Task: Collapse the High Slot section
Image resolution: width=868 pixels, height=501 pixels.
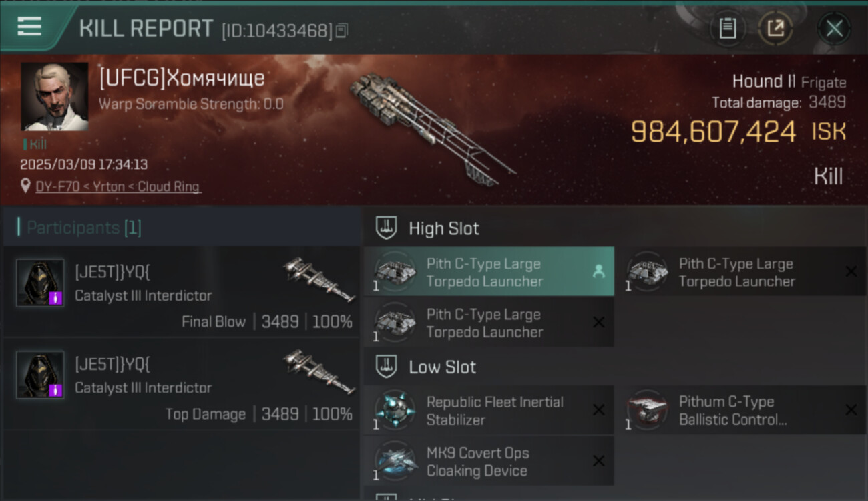Action: coord(386,228)
